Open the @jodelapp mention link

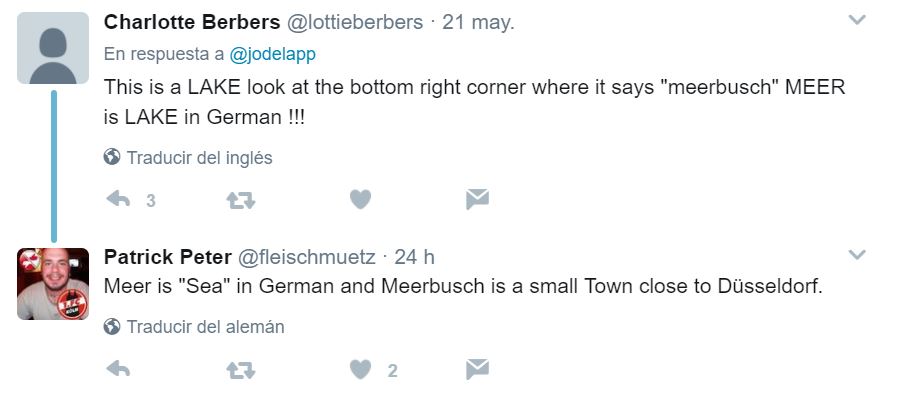click(x=272, y=54)
